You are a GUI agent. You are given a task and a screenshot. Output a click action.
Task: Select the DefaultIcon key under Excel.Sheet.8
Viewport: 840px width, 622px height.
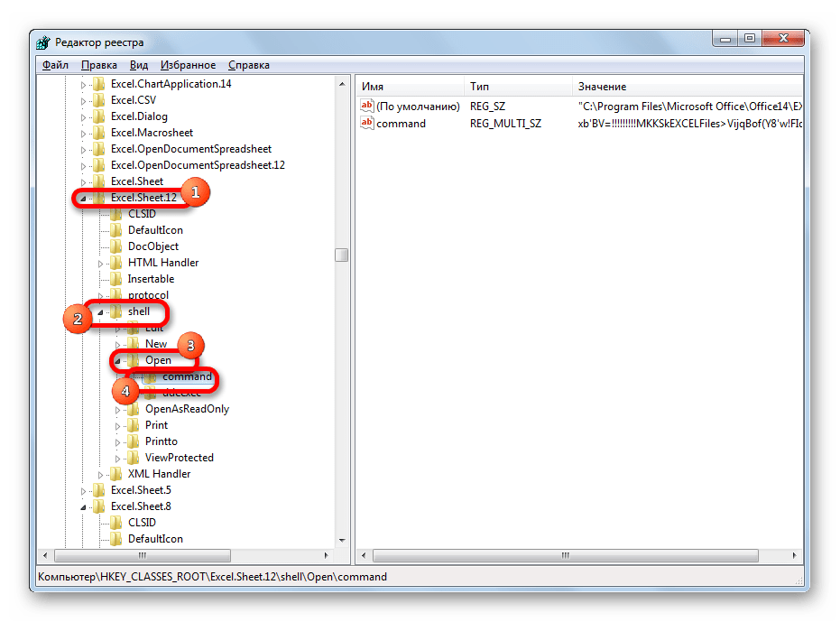pos(155,538)
